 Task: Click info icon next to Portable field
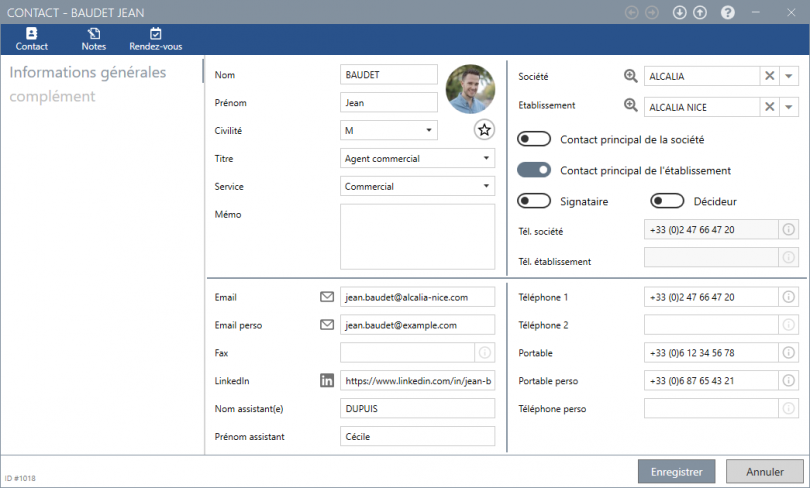788,352
